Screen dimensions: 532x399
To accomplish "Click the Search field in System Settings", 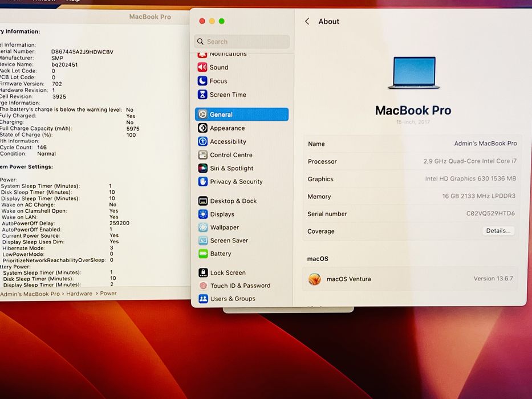I will [x=242, y=42].
